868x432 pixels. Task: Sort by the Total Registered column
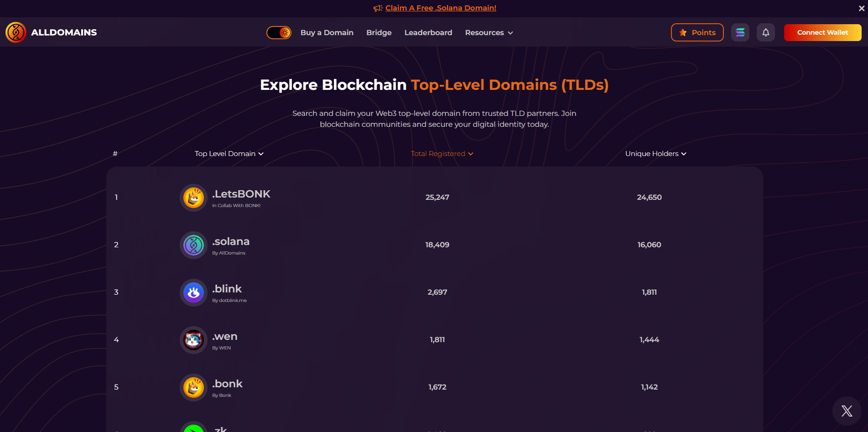(x=442, y=154)
